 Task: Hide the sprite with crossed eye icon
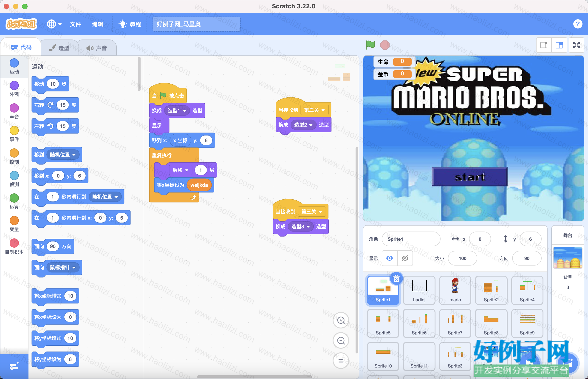405,258
